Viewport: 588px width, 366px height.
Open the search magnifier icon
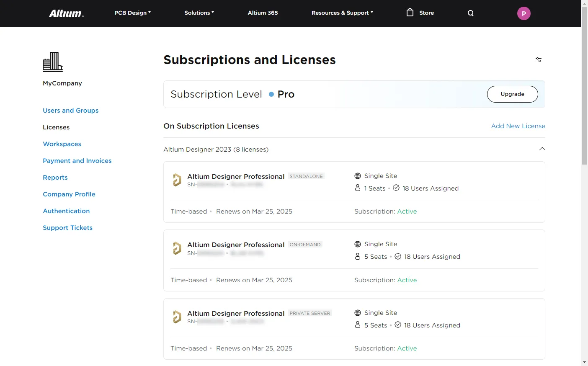tap(471, 13)
